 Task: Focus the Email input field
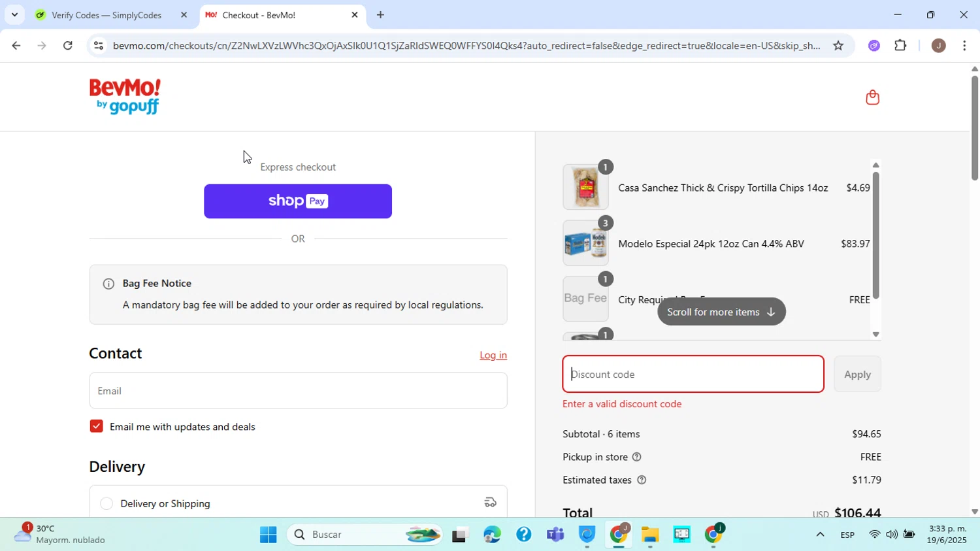tap(298, 391)
